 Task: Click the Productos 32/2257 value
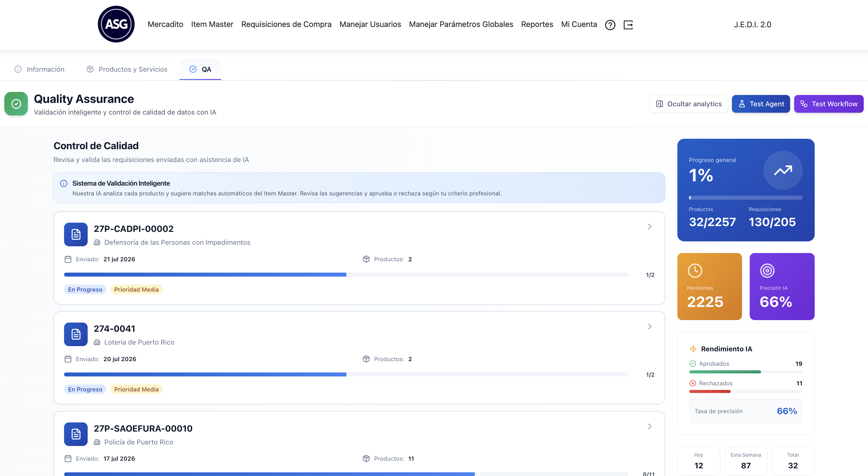tap(712, 222)
